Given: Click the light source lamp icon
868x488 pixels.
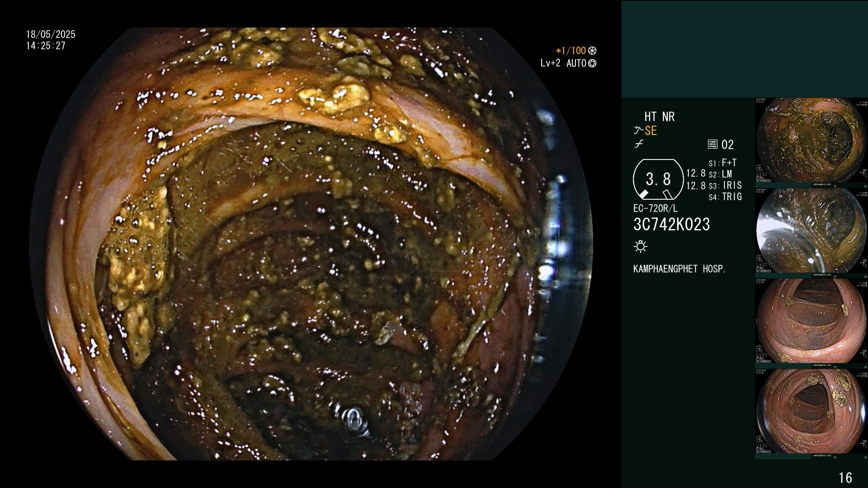Looking at the screenshot, I should click(641, 246).
